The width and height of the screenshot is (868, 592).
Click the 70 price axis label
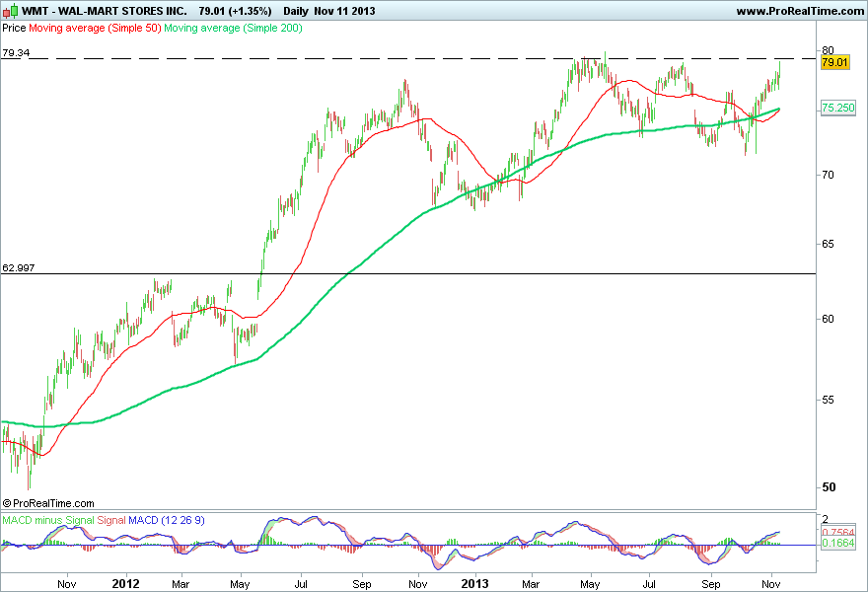[829, 175]
